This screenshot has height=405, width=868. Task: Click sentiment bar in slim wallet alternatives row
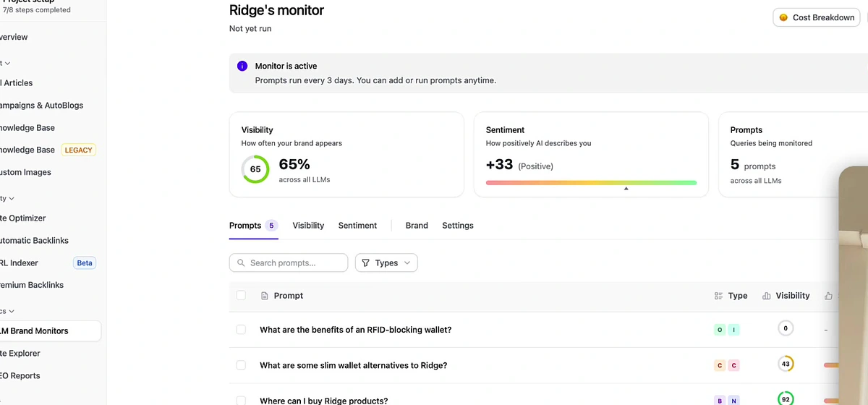pos(831,365)
